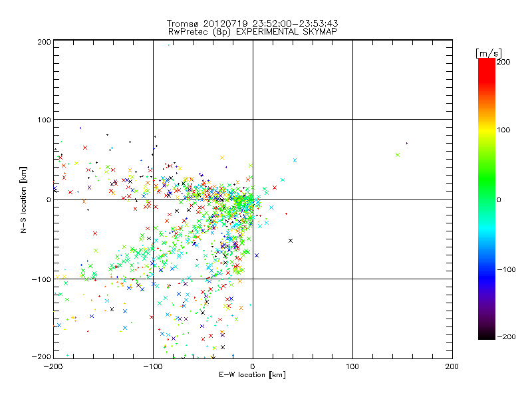Click the 'N-S location [km]' axis label
Image resolution: width=532 pixels, height=399 pixels.
[x=23, y=199]
